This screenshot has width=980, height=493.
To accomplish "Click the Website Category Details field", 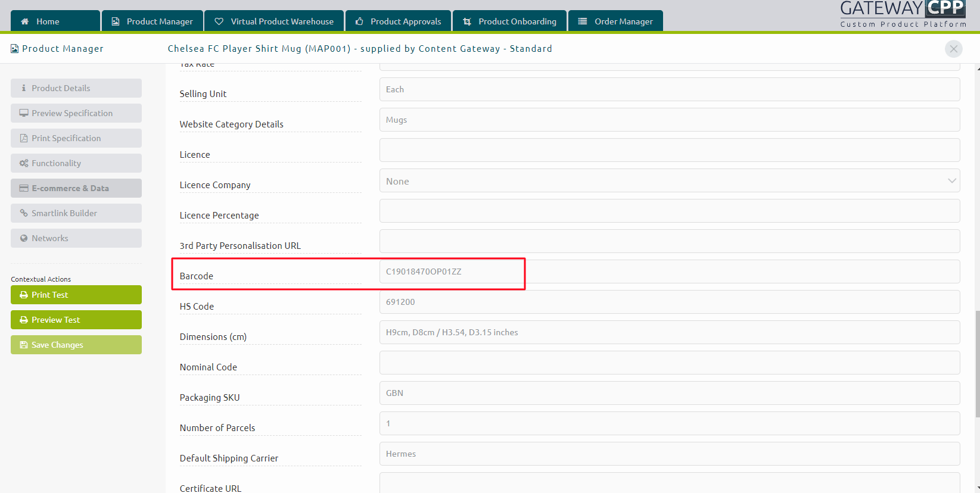I will pos(670,120).
